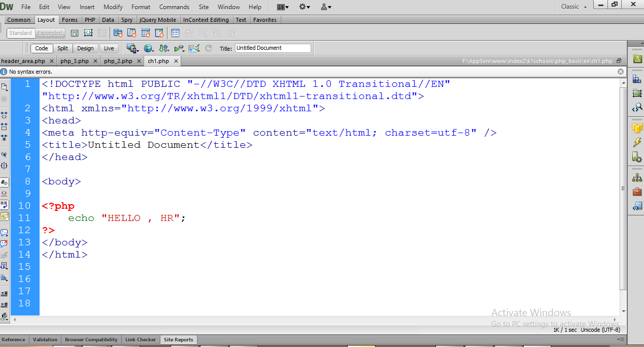The height and width of the screenshot is (347, 644).
Task: Click the Open Documents icon in coding toolbar
Action: 4,87
